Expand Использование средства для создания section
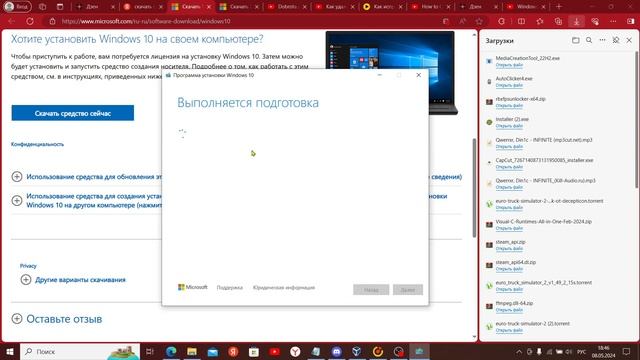 tap(17, 200)
